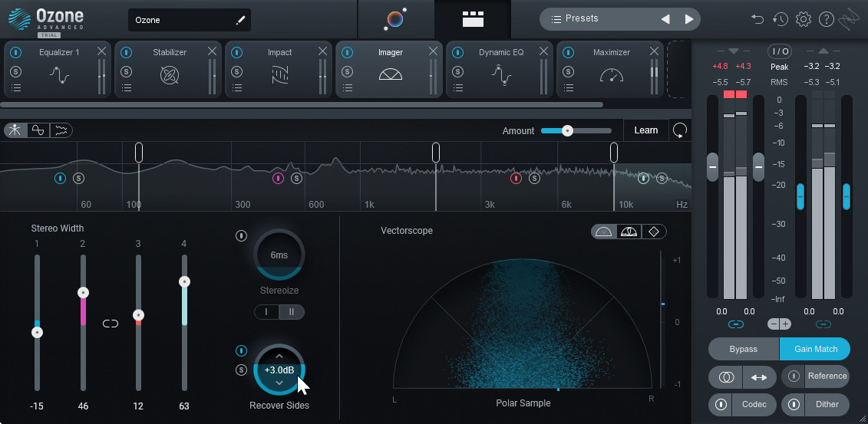Image resolution: width=868 pixels, height=424 pixels.
Task: Select the Equalizer 1 module tab
Action: (x=58, y=70)
